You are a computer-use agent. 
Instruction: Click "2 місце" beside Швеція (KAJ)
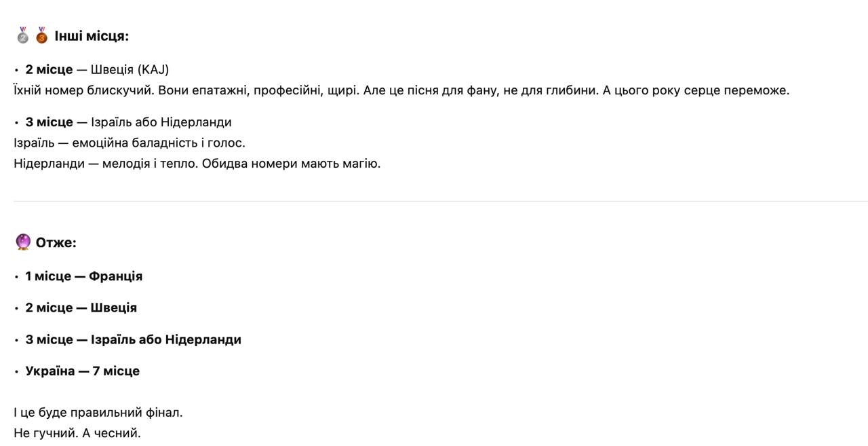(x=49, y=69)
